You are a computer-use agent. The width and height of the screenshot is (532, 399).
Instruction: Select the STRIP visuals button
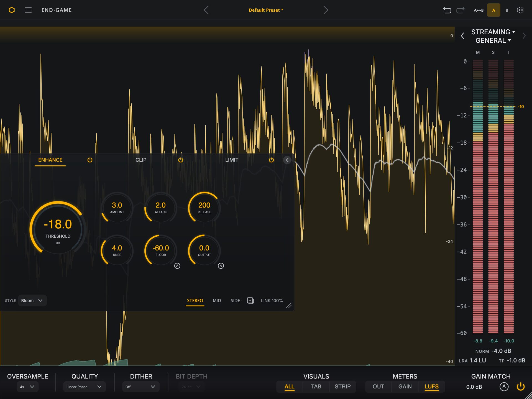point(342,387)
